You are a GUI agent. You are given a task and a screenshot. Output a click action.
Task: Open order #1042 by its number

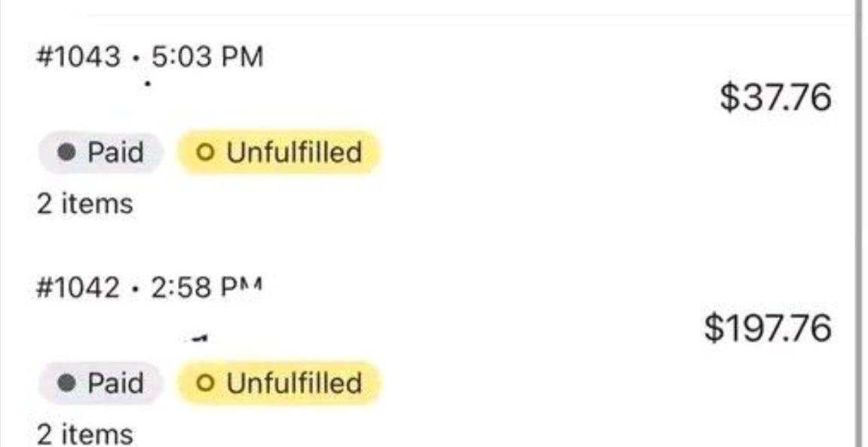pyautogui.click(x=78, y=287)
